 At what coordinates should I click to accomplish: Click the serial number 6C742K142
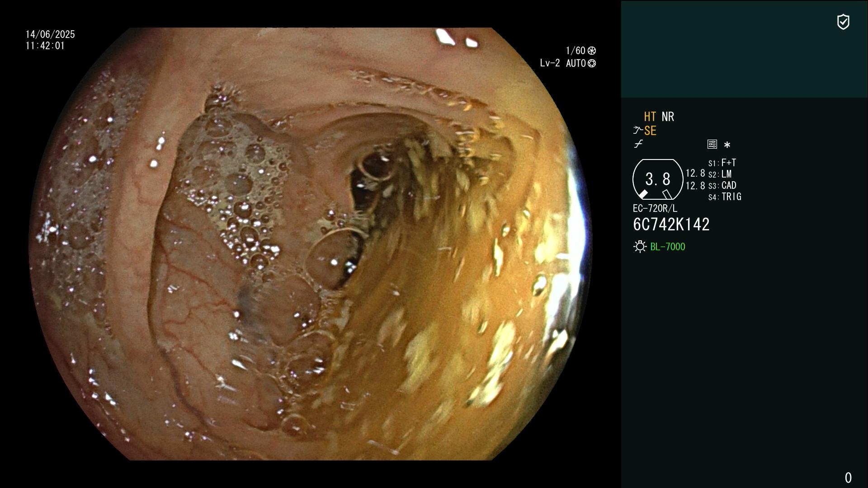[x=671, y=225]
